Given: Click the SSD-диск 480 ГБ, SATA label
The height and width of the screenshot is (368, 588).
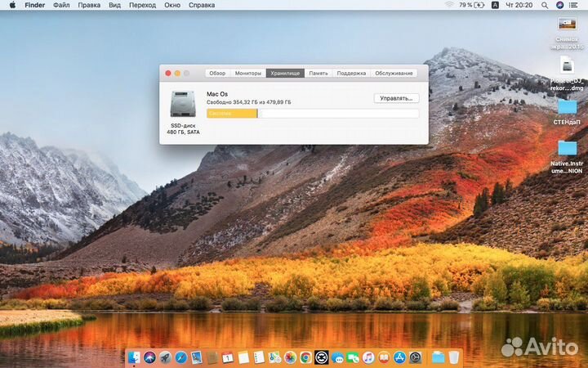Looking at the screenshot, I should (x=183, y=129).
